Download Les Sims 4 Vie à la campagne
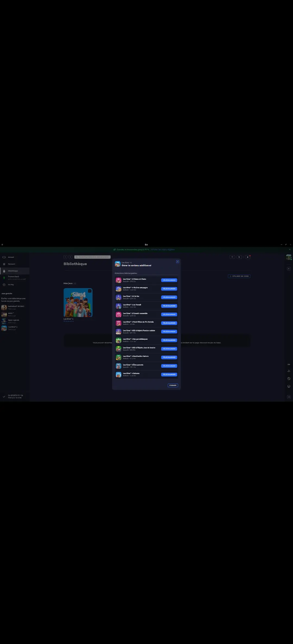Image resolution: width=293 pixels, height=644 pixels. 169,289
